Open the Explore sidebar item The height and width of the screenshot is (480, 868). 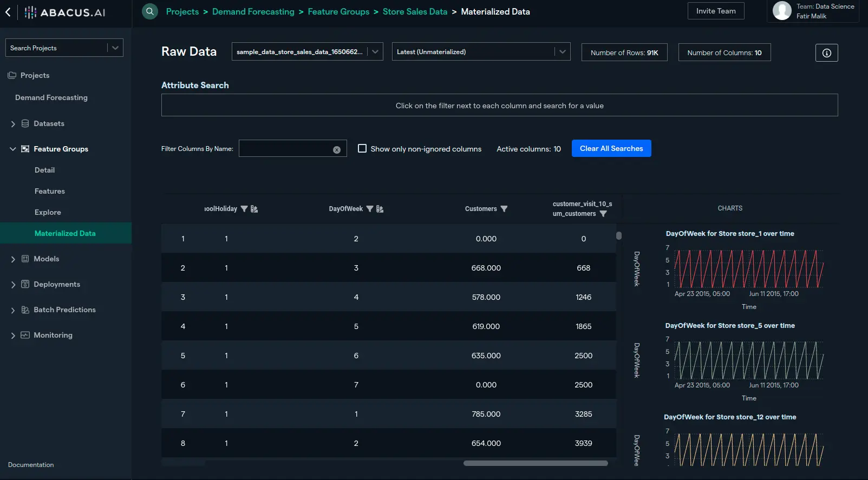[48, 212]
